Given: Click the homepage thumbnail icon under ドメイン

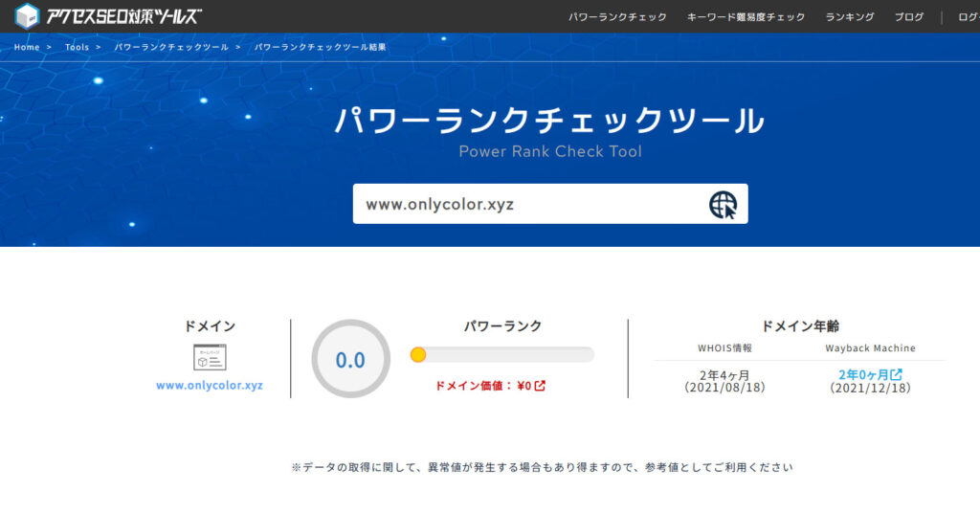Looking at the screenshot, I should [x=210, y=358].
